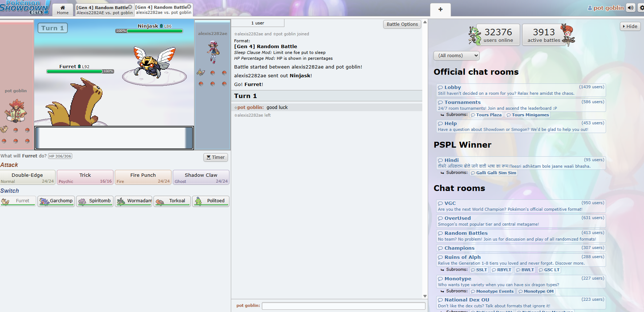Switch to Spiritomb
The width and height of the screenshot is (644, 312).
(x=95, y=201)
